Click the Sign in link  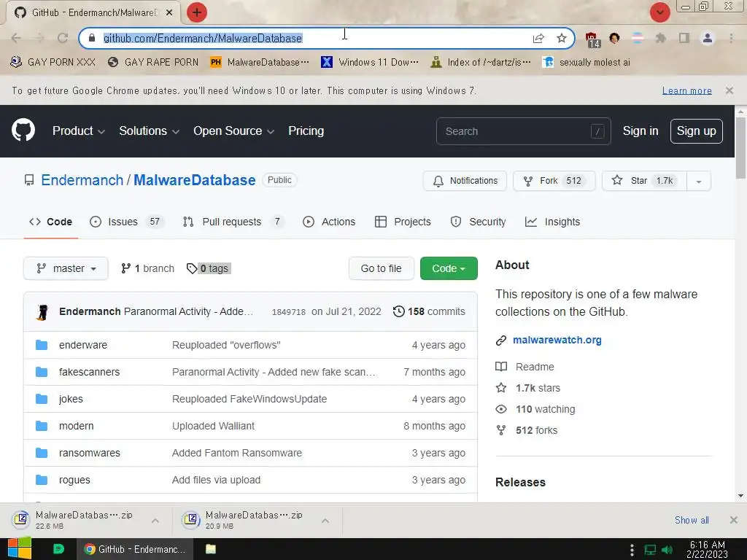640,131
